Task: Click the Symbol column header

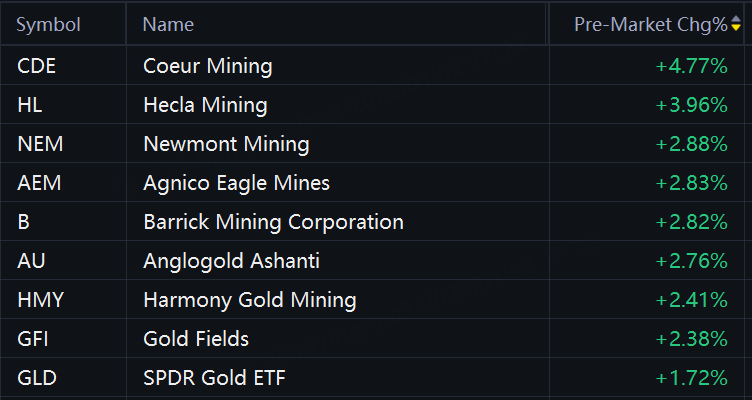Action: (48, 24)
